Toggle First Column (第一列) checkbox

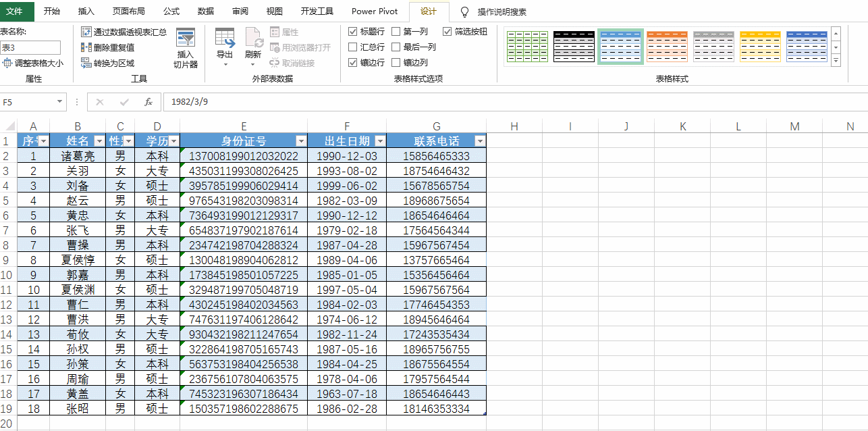396,32
